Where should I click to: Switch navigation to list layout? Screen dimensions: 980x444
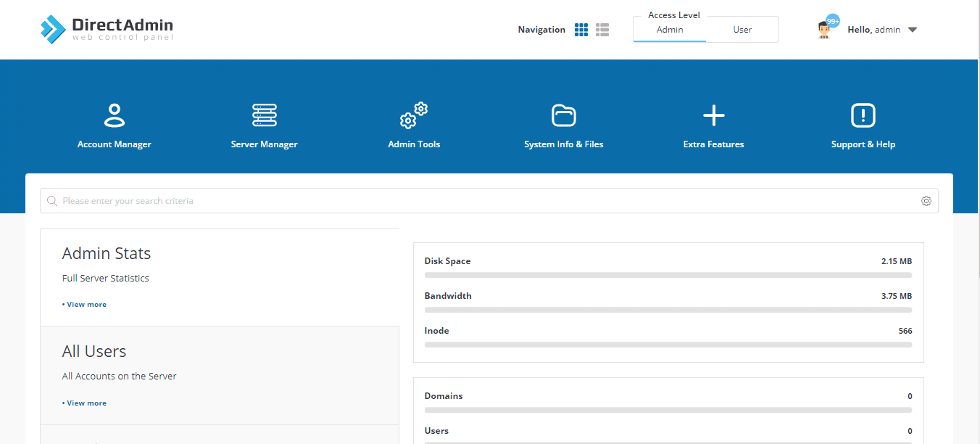pos(602,30)
